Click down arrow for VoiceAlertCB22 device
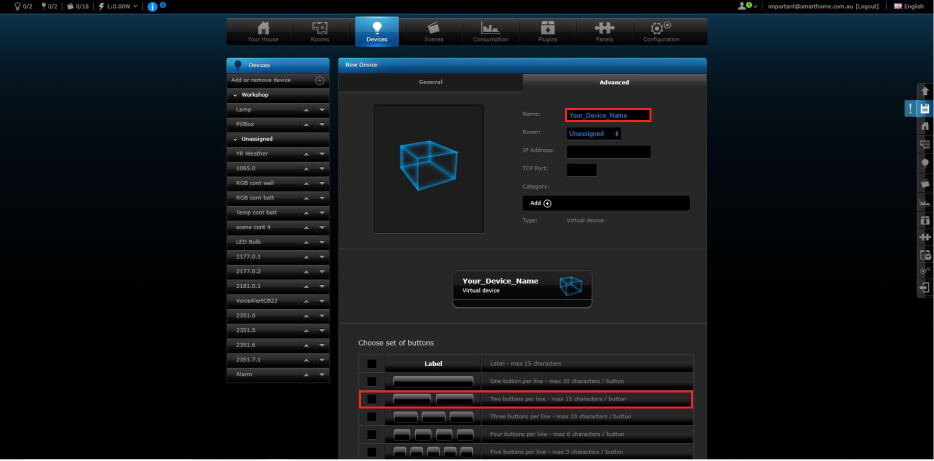934x461 pixels. (322, 301)
